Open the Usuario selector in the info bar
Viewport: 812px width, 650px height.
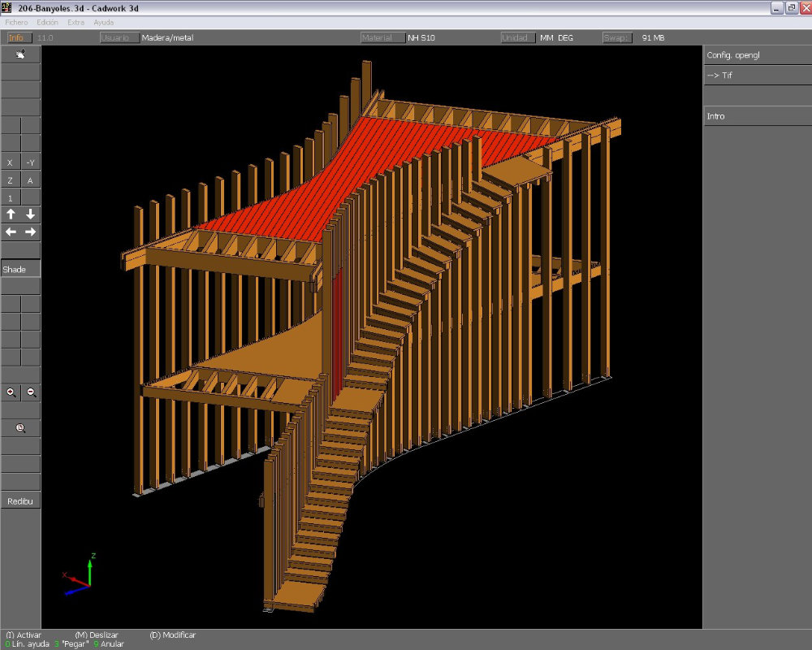[x=119, y=37]
